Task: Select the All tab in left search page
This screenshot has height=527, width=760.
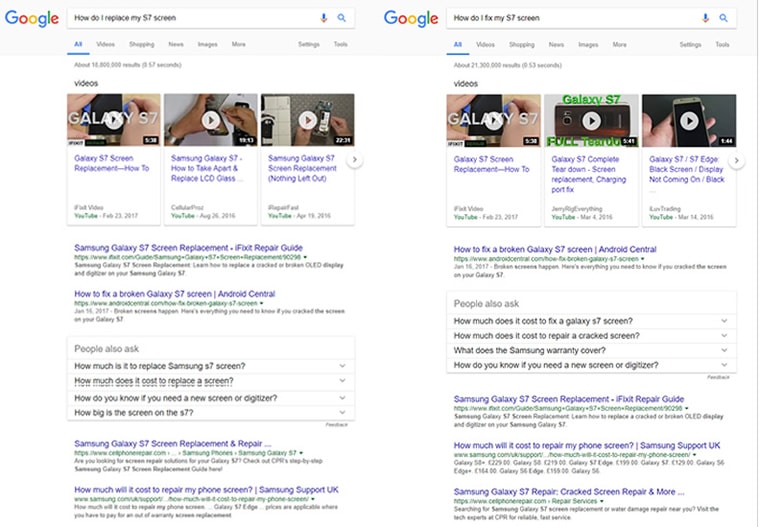Action: point(78,44)
